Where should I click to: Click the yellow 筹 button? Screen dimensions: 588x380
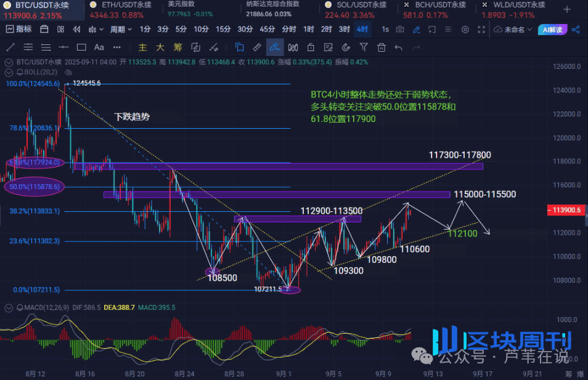[x=178, y=47]
